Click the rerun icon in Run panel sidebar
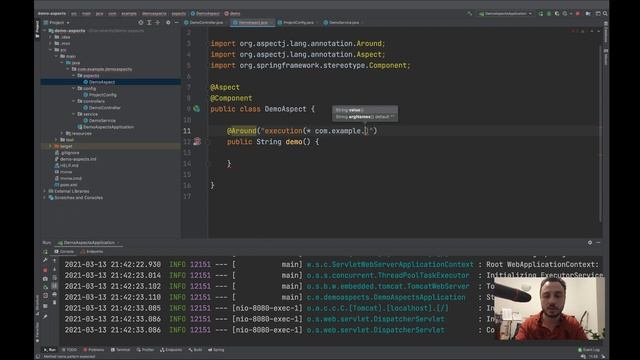Image resolution: width=640 pixels, height=360 pixels. 45,252
